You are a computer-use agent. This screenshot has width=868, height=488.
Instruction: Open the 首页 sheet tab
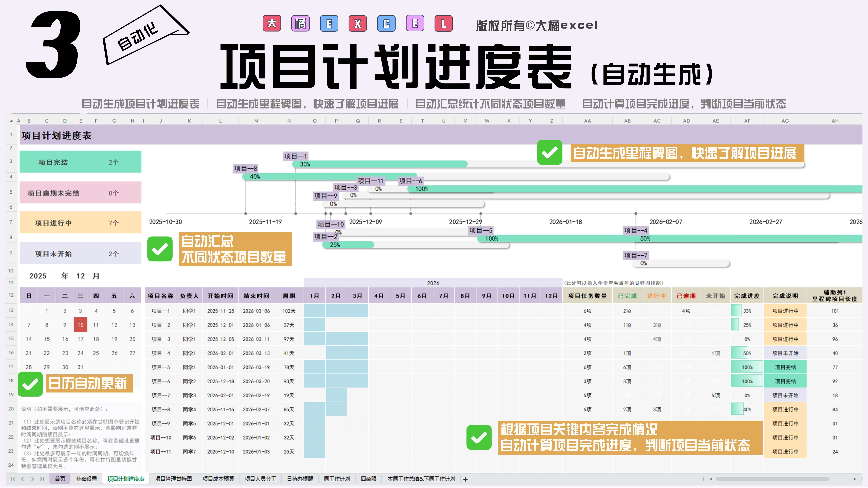[60, 479]
